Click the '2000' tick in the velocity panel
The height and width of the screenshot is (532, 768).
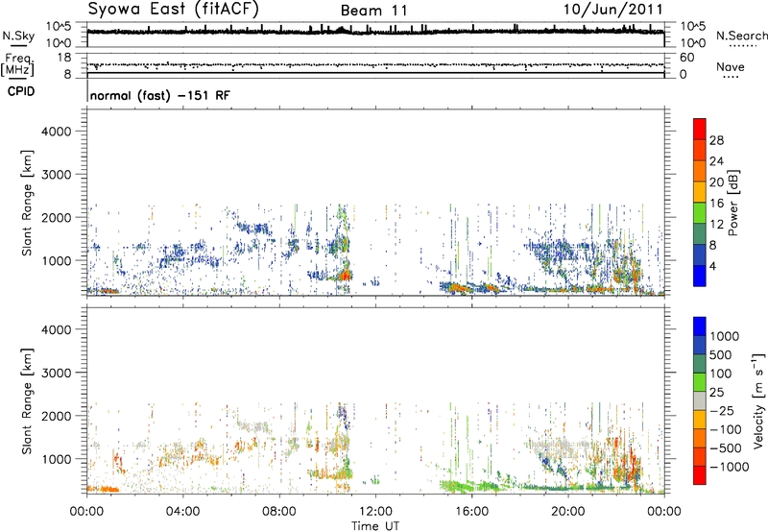[57, 416]
